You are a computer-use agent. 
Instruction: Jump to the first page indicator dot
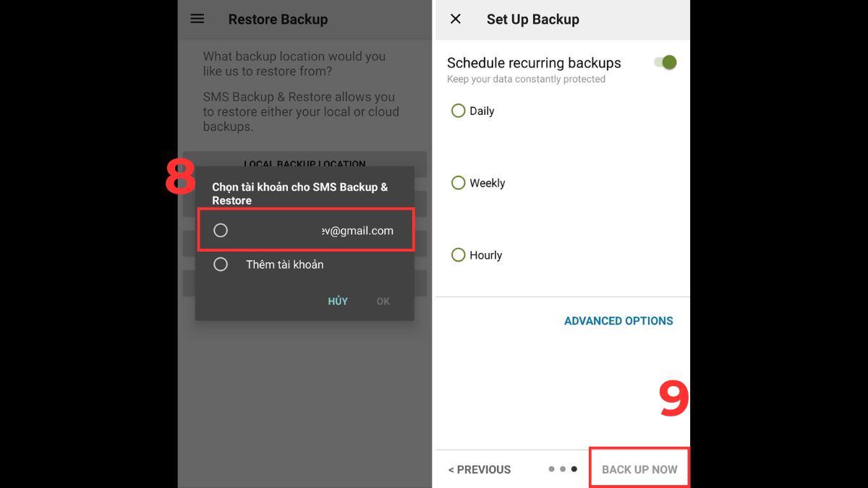[551, 469]
